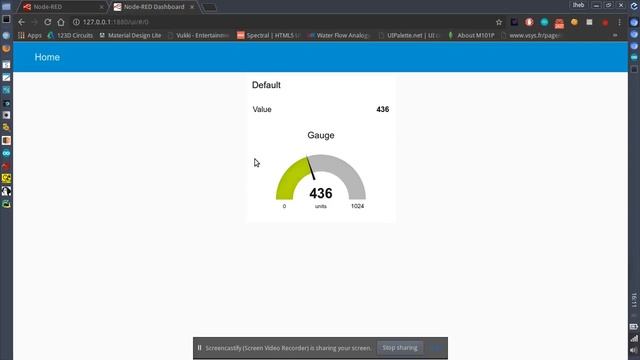Click the Gauge title
The image size is (640, 360).
click(321, 135)
